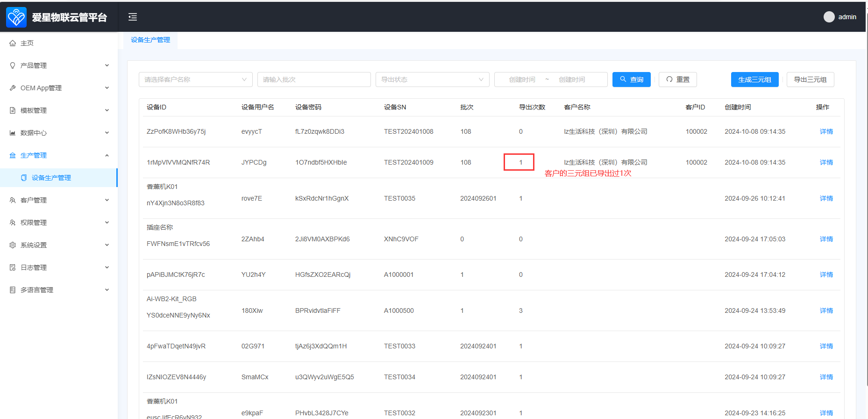Click batch value 2024092601

[478, 198]
